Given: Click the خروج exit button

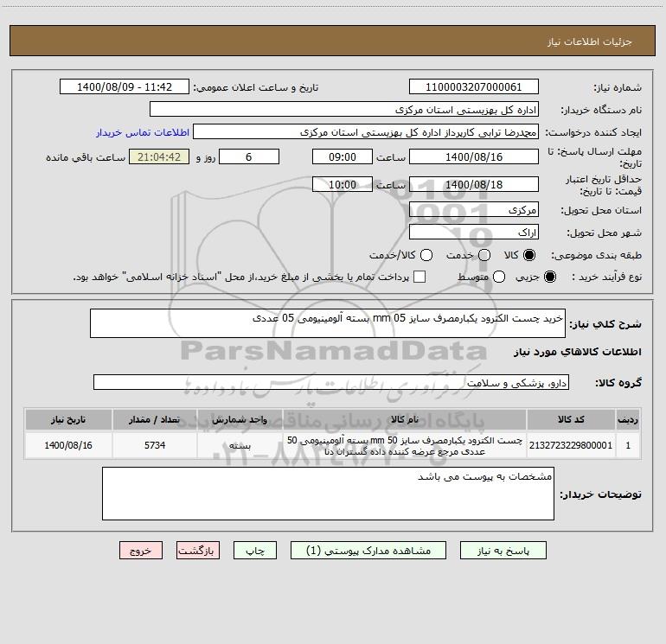Looking at the screenshot, I should coord(141,550).
